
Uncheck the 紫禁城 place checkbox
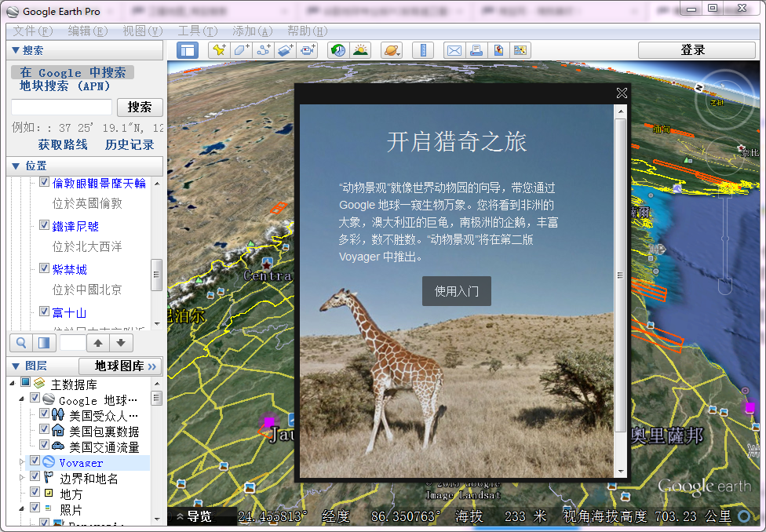(x=44, y=268)
